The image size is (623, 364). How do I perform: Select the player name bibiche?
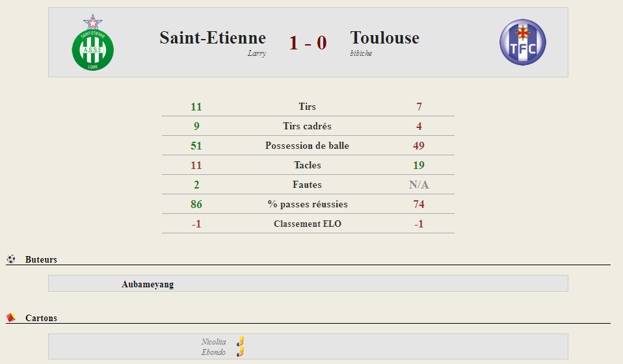pyautogui.click(x=361, y=53)
